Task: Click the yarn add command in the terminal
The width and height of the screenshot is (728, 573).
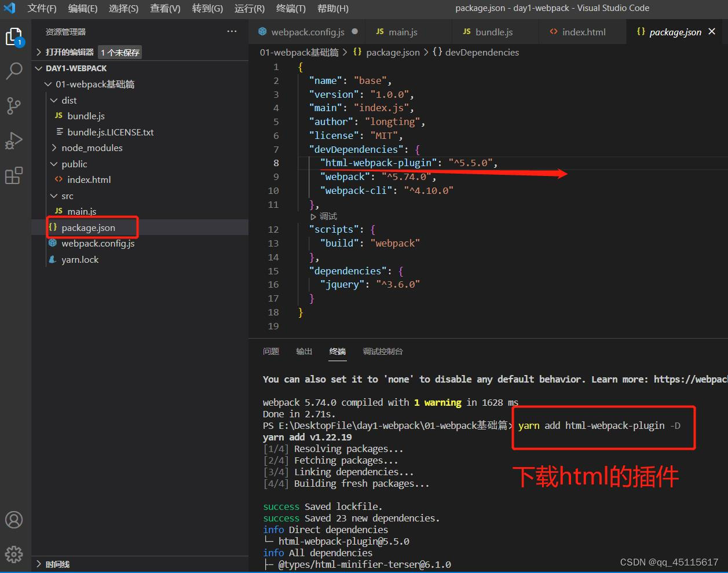Action: coord(599,425)
